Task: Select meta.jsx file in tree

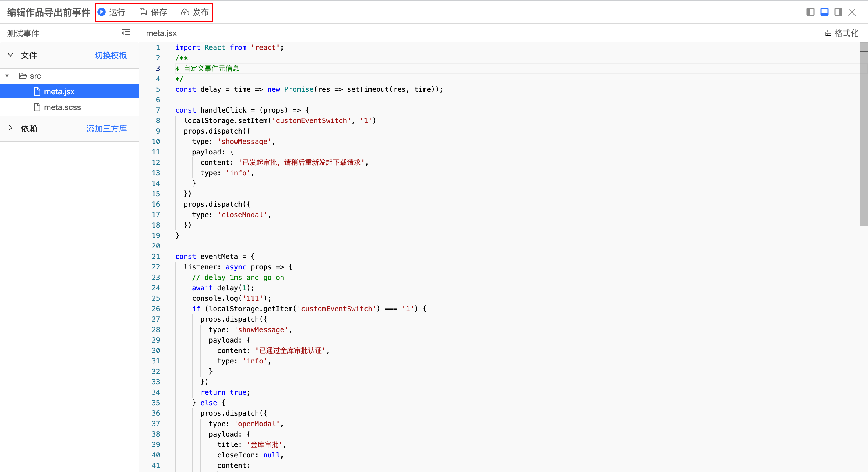Action: click(59, 91)
